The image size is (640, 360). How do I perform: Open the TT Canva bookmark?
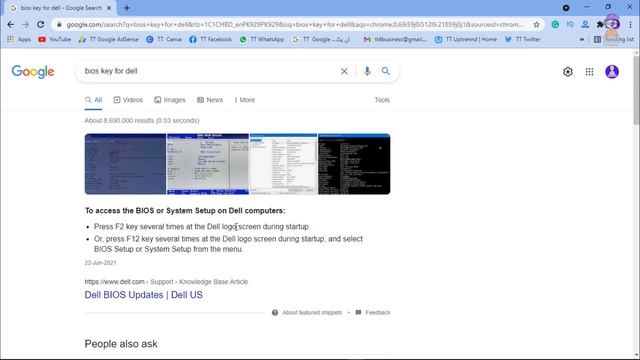click(x=164, y=39)
